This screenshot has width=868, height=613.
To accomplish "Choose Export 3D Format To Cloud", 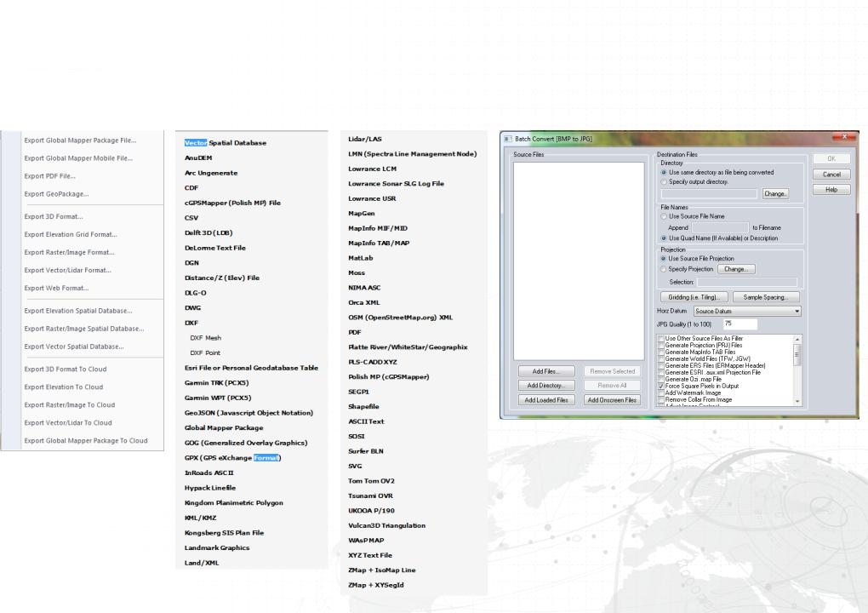I will click(x=66, y=370).
